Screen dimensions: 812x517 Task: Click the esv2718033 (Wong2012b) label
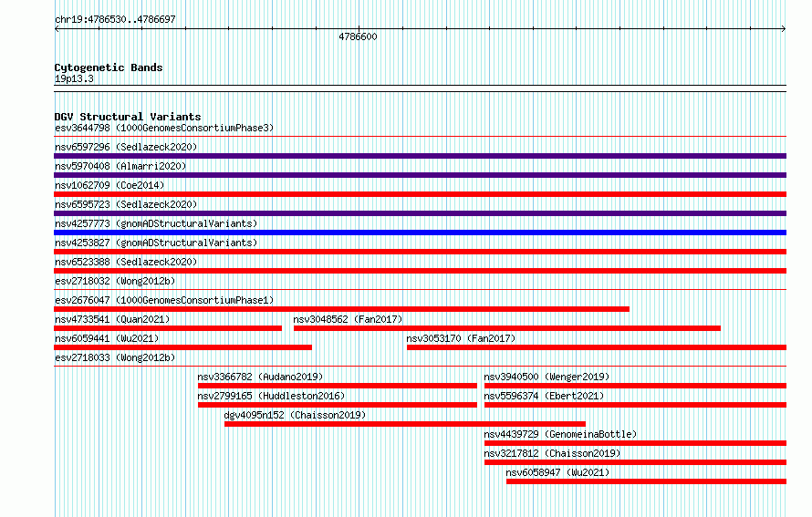coord(115,357)
